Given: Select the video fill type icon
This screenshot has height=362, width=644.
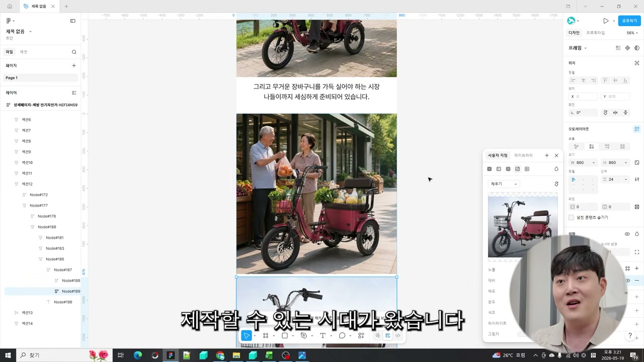Looking at the screenshot, I should [527, 169].
